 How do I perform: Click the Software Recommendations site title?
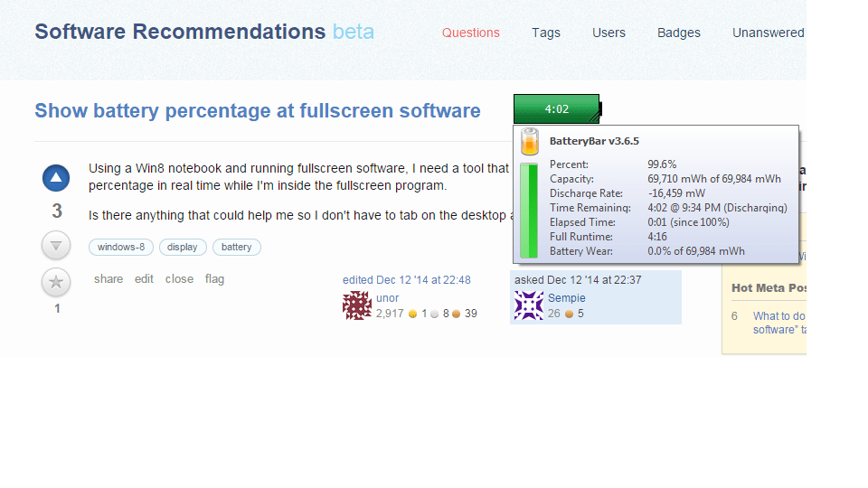click(x=180, y=32)
